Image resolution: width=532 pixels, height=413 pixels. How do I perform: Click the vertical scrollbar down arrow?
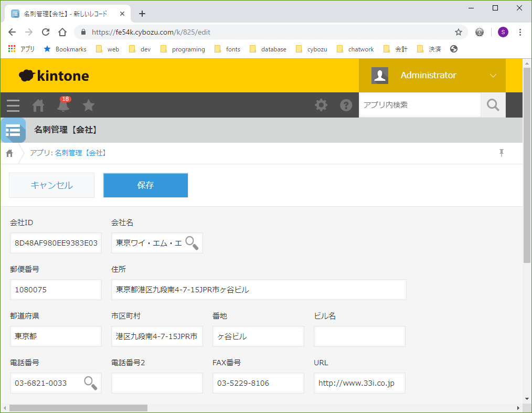(527, 399)
